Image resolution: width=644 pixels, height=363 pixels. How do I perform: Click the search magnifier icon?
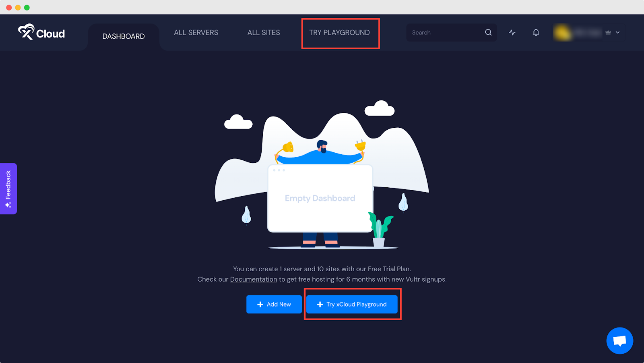click(x=488, y=32)
